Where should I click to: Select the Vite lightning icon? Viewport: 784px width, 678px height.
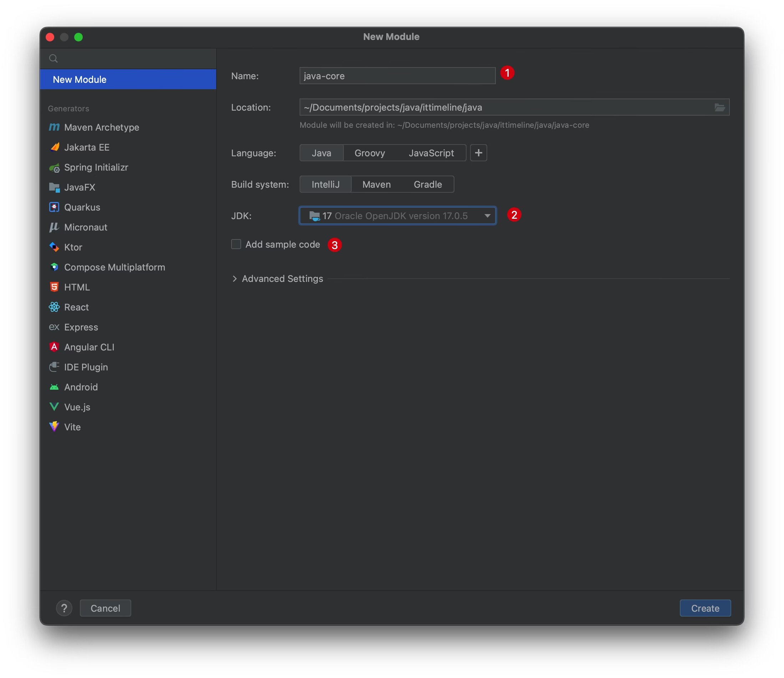pos(55,427)
